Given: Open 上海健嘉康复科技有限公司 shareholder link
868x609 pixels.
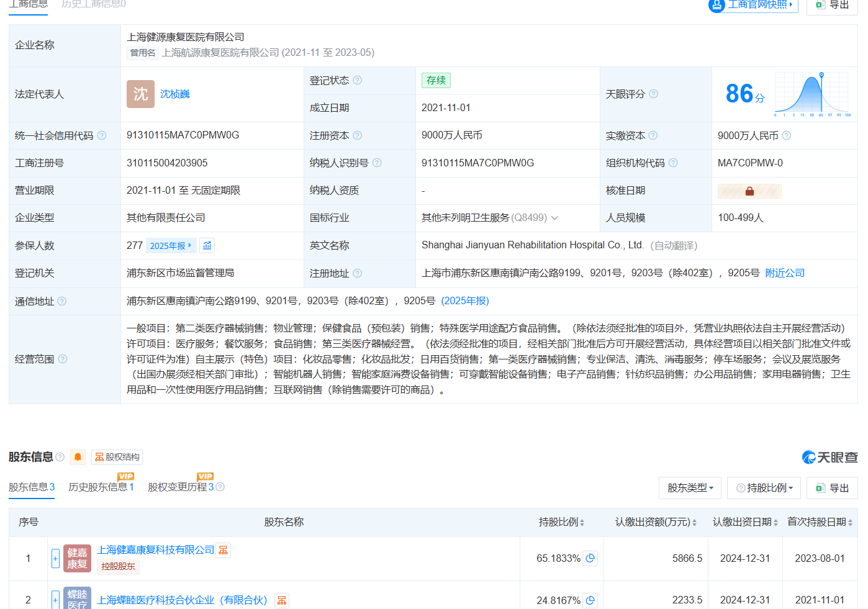Looking at the screenshot, I should pyautogui.click(x=155, y=550).
